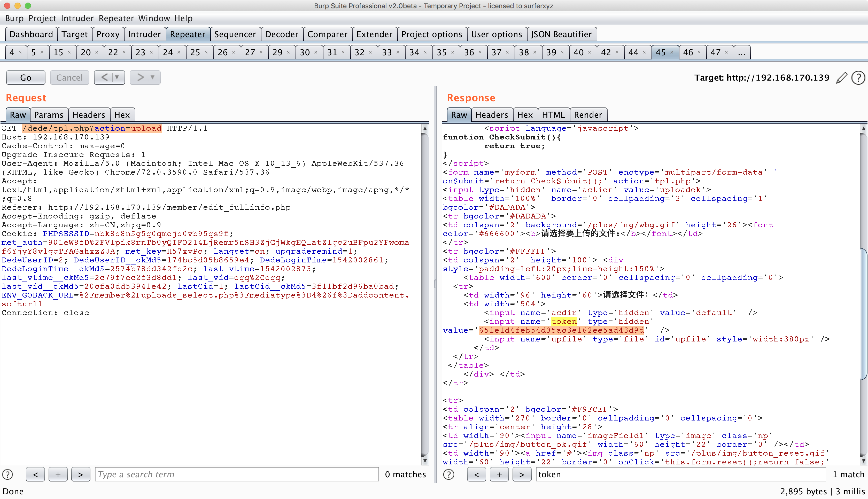The height and width of the screenshot is (499, 868).
Task: Click the help icon beside the request search bar
Action: coord(7,474)
